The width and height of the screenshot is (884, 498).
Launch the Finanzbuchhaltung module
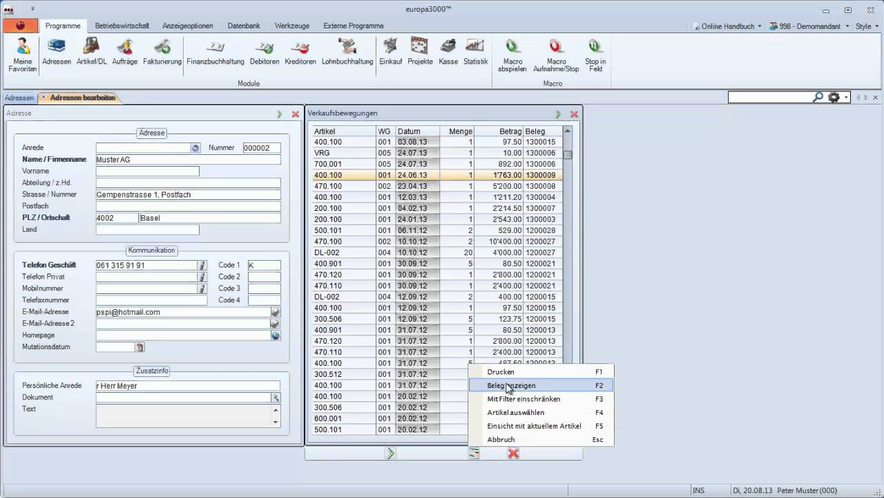pyautogui.click(x=215, y=52)
